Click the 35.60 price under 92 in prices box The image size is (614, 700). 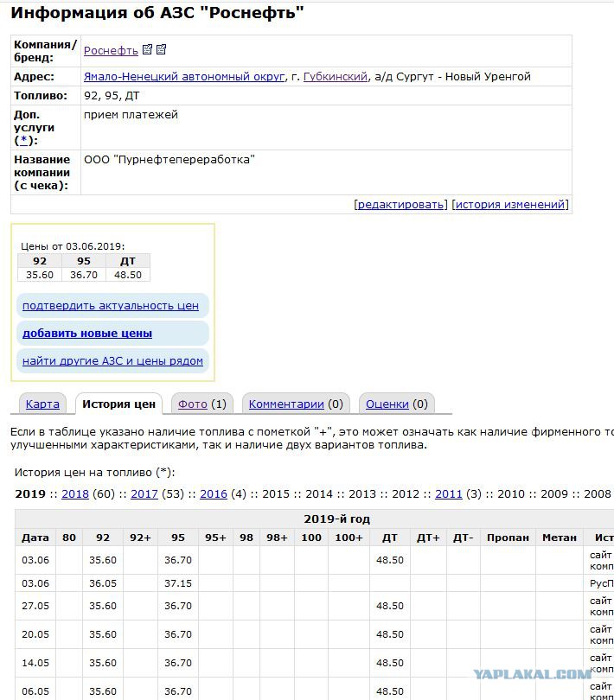point(40,275)
